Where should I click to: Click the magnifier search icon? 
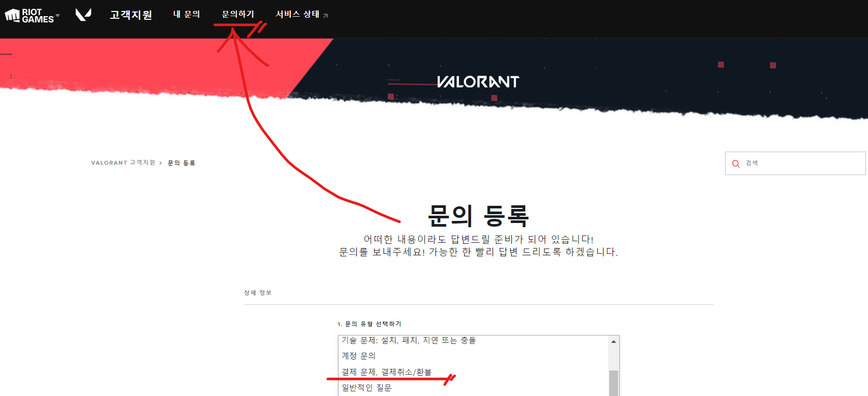[x=736, y=164]
